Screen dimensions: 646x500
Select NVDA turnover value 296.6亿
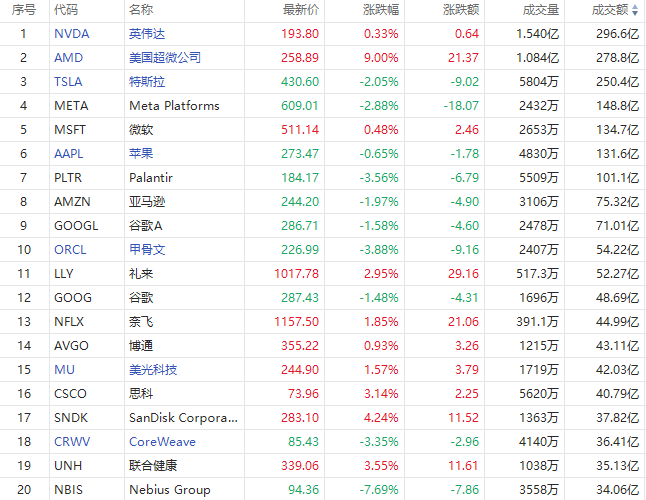coord(618,34)
